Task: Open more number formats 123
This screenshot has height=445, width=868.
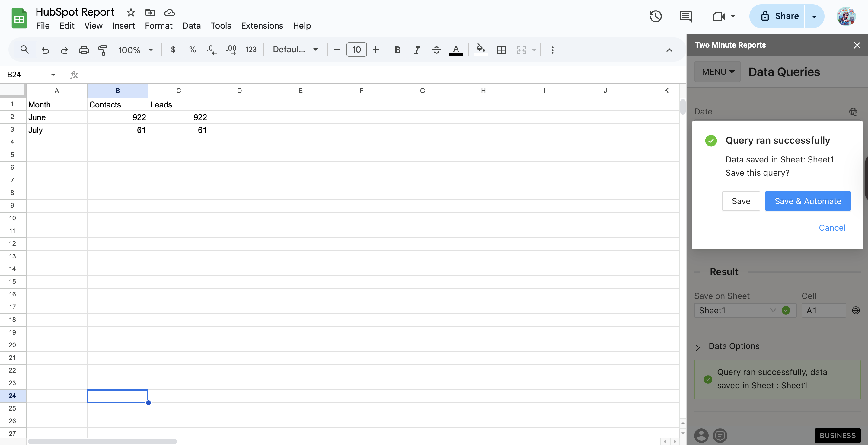Action: coord(251,50)
